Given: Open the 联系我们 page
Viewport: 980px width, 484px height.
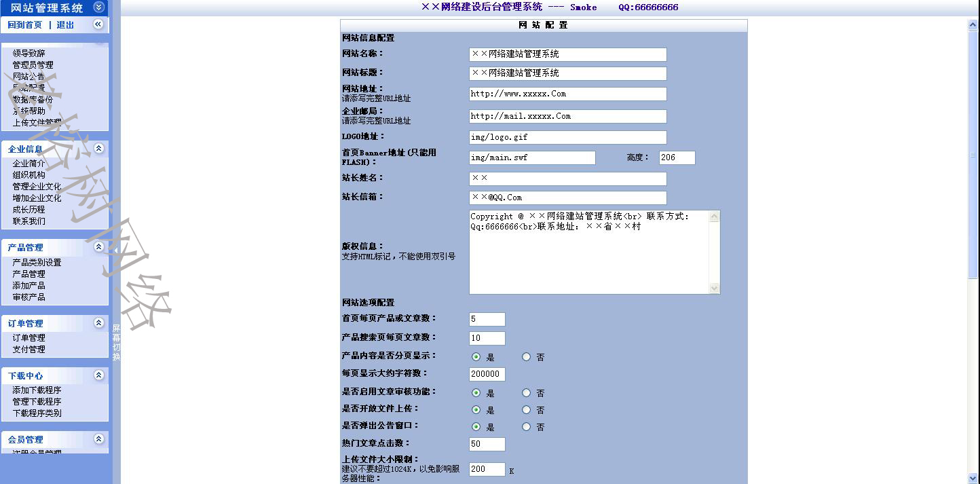Looking at the screenshot, I should point(29,221).
